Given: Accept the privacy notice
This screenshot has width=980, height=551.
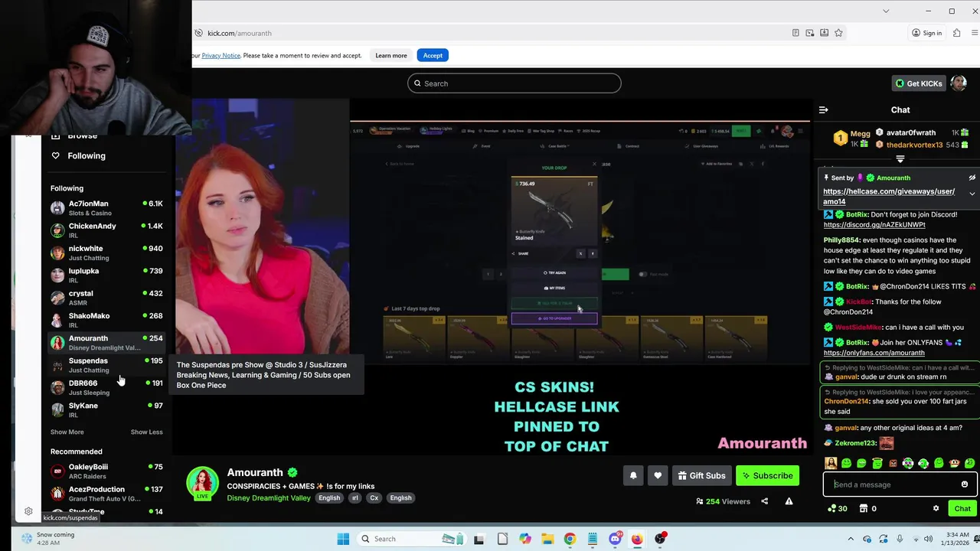Looking at the screenshot, I should (x=433, y=55).
